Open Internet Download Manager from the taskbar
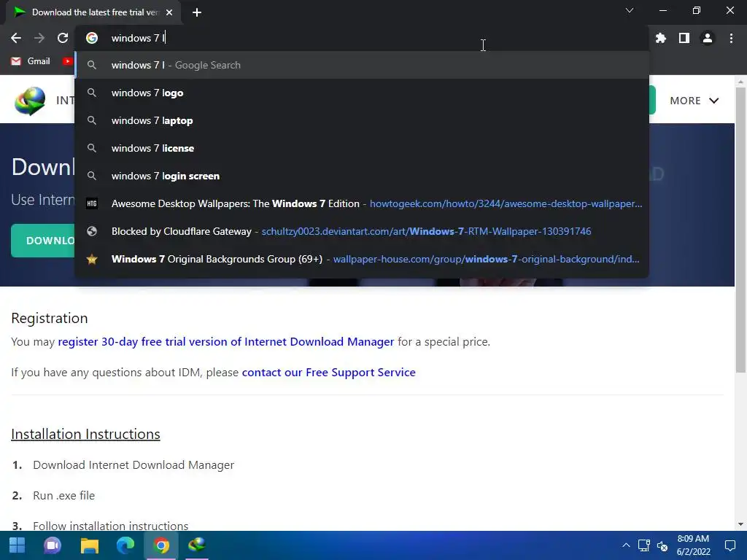The width and height of the screenshot is (747, 560). (197, 545)
